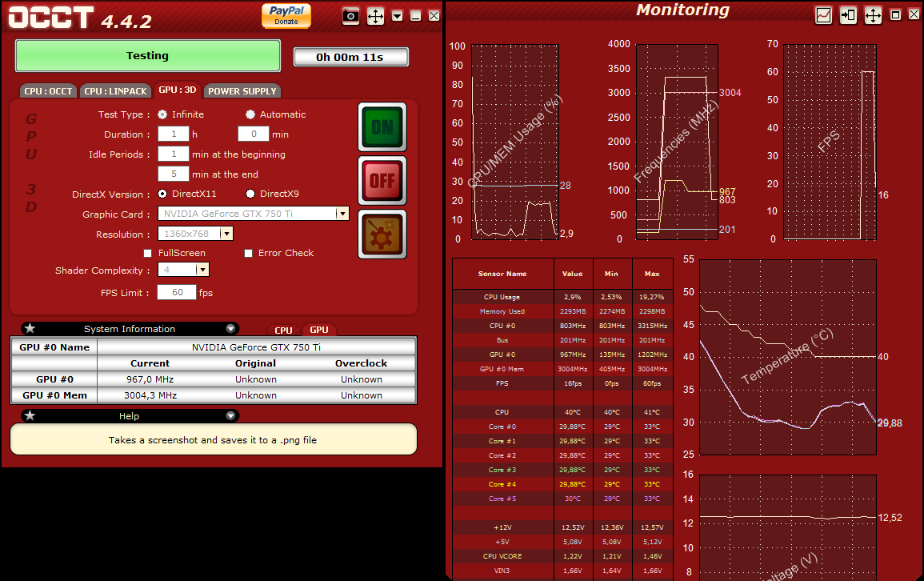The image size is (924, 581).
Task: Click the Temperature (°C) graph
Action: click(x=788, y=357)
